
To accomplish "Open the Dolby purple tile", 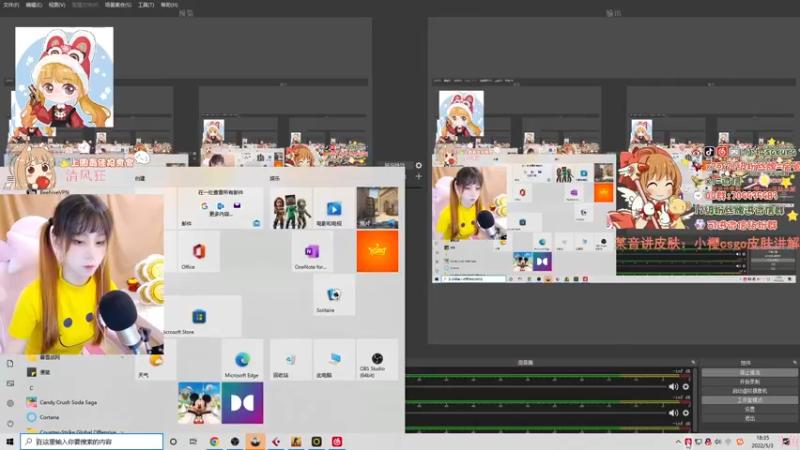I will [x=242, y=403].
